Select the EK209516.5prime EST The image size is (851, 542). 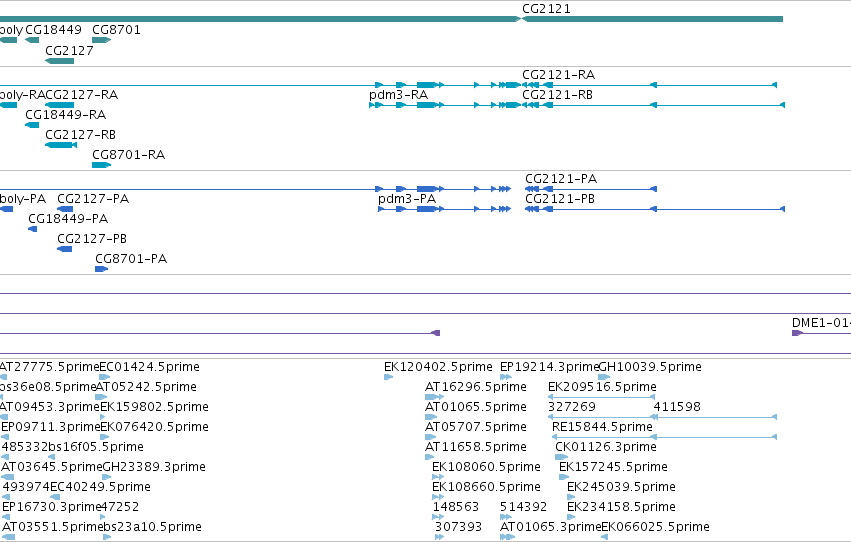(601, 397)
